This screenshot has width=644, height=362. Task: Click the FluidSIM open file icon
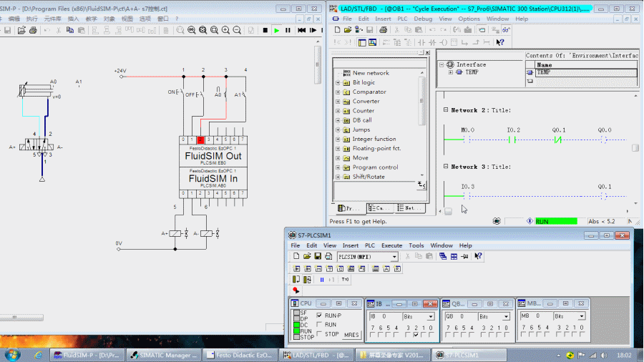21,30
